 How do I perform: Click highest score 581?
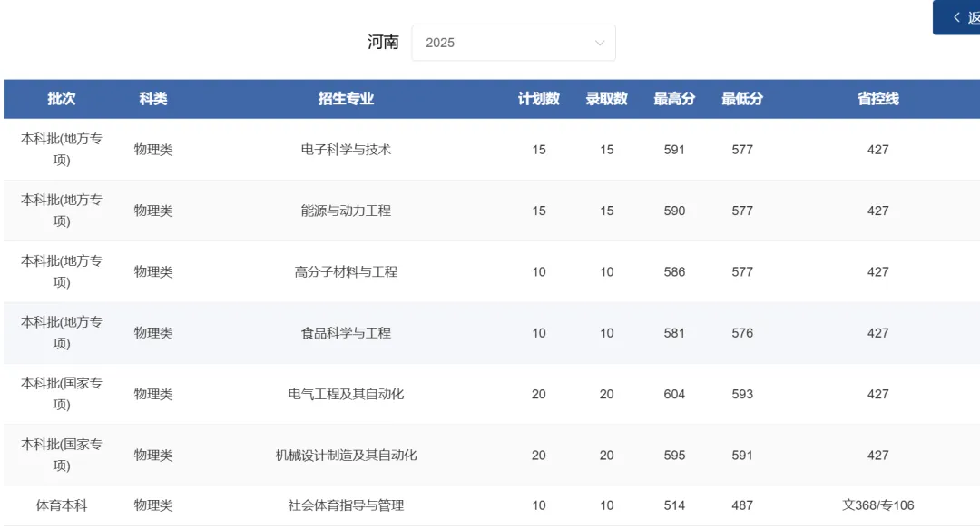pyautogui.click(x=674, y=333)
